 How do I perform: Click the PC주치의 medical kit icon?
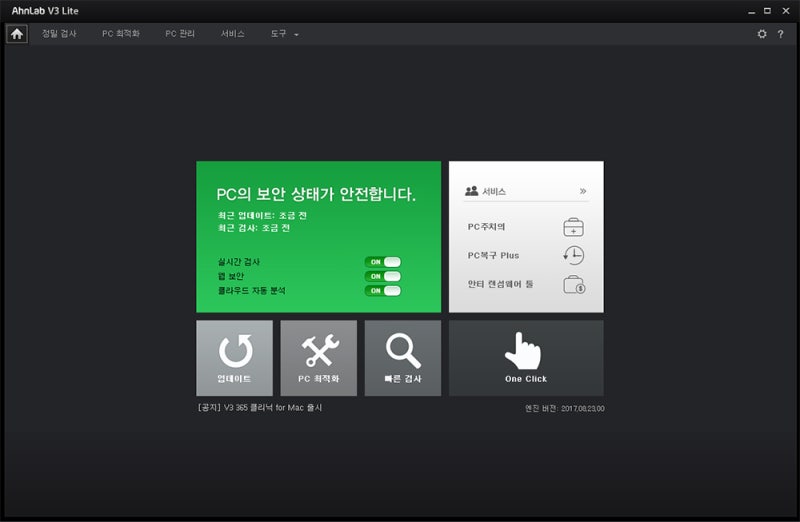click(573, 227)
